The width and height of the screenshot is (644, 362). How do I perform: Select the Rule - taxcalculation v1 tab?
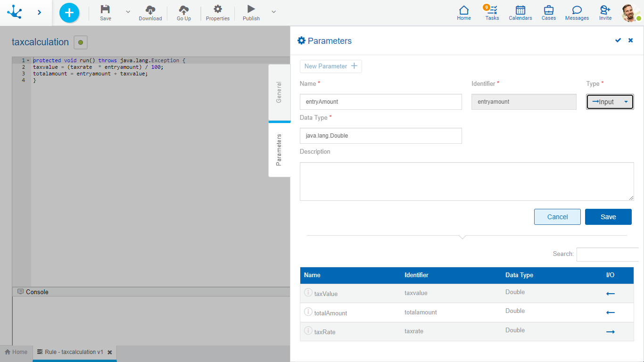pos(74,352)
